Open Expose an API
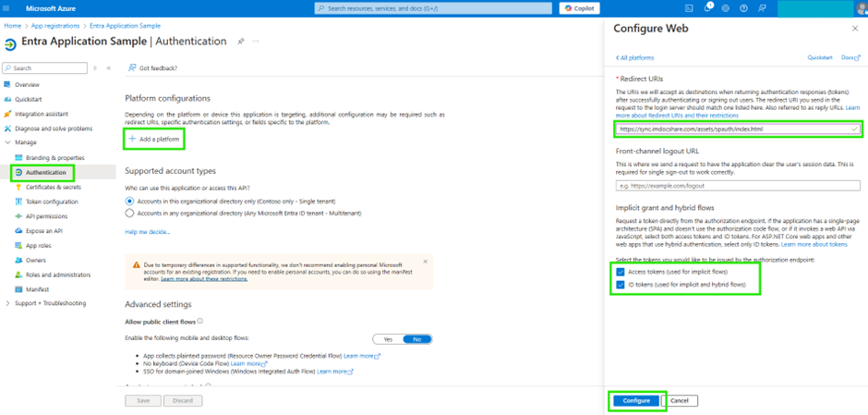Image resolution: width=868 pixels, height=415 pixels. click(x=43, y=230)
